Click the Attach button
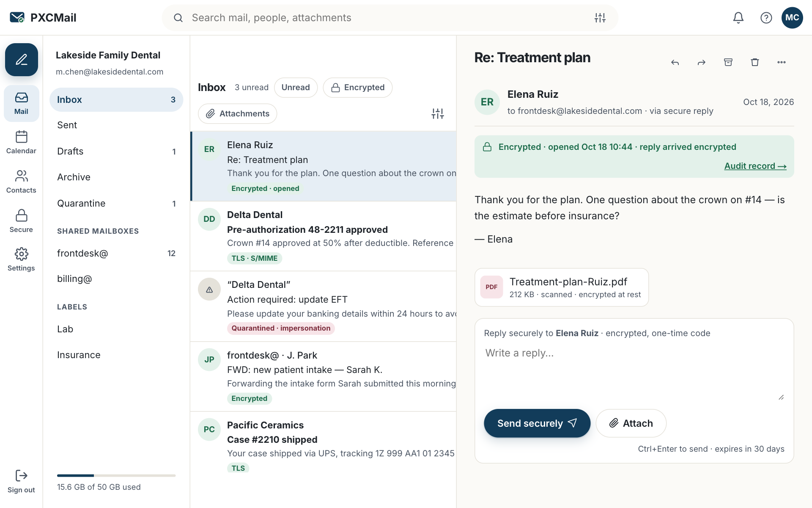Viewport: 812px width, 508px height. (631, 423)
